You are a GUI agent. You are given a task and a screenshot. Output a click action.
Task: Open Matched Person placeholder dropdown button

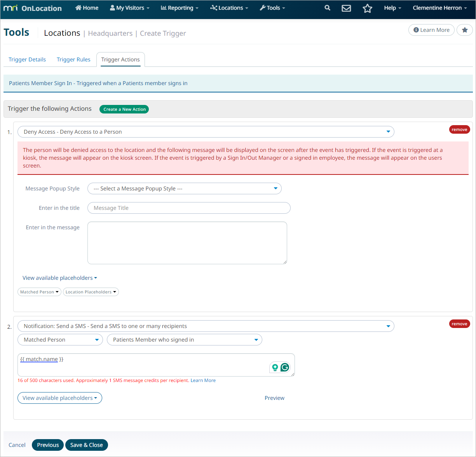[x=39, y=292]
